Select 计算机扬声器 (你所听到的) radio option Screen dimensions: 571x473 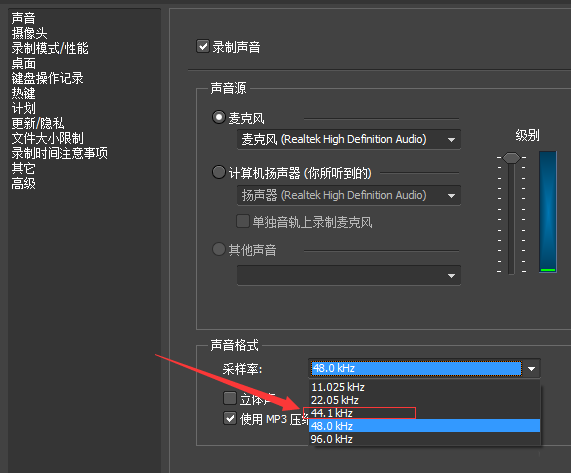(x=218, y=172)
